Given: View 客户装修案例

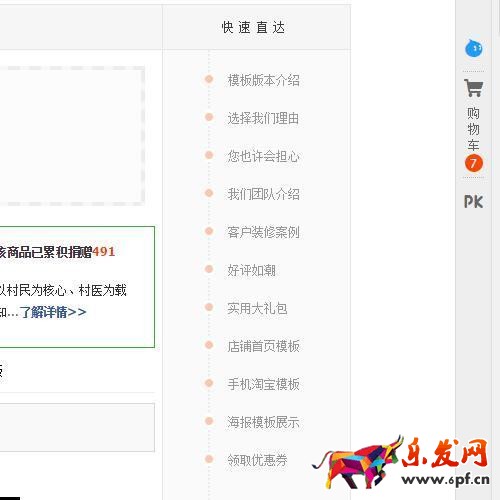Looking at the screenshot, I should (x=263, y=232).
